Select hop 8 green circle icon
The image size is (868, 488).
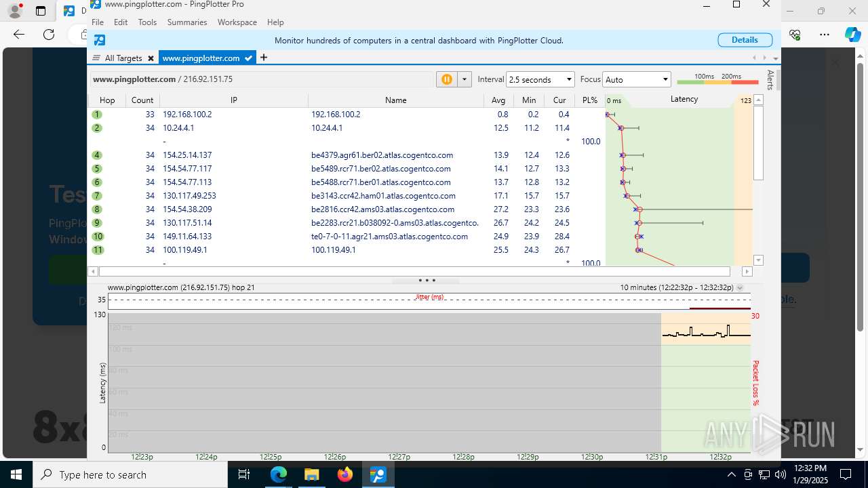(x=98, y=209)
